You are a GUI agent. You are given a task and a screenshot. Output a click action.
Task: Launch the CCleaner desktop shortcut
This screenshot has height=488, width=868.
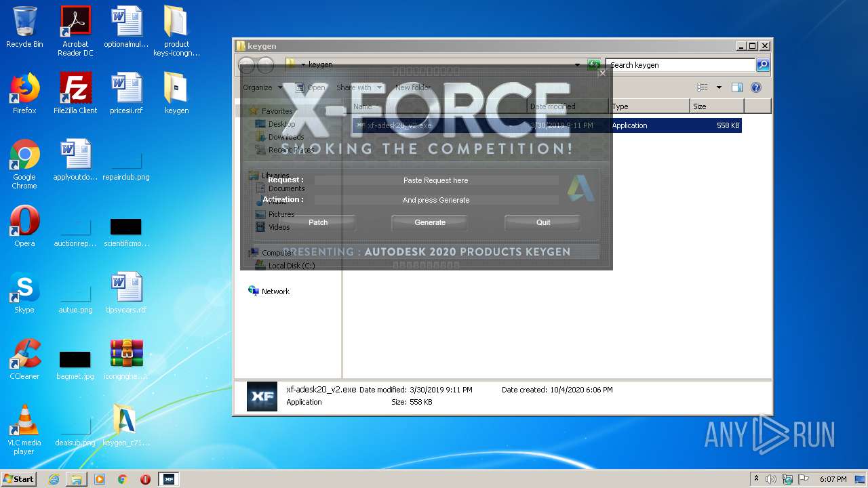click(24, 359)
